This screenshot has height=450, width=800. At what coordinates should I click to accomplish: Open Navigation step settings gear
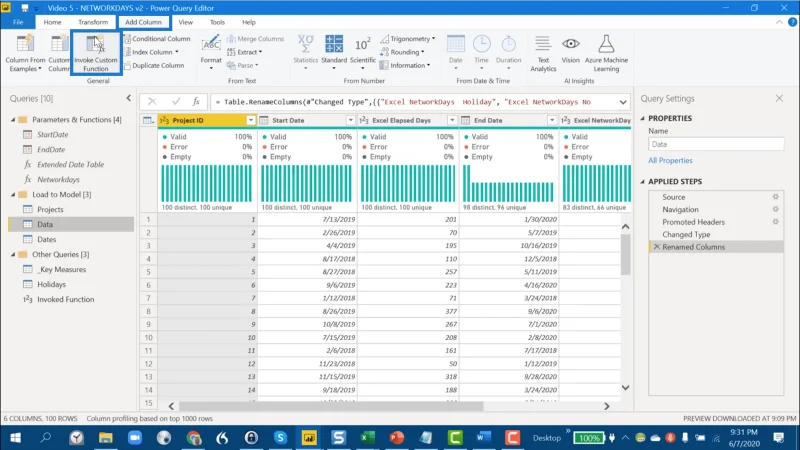click(x=776, y=209)
